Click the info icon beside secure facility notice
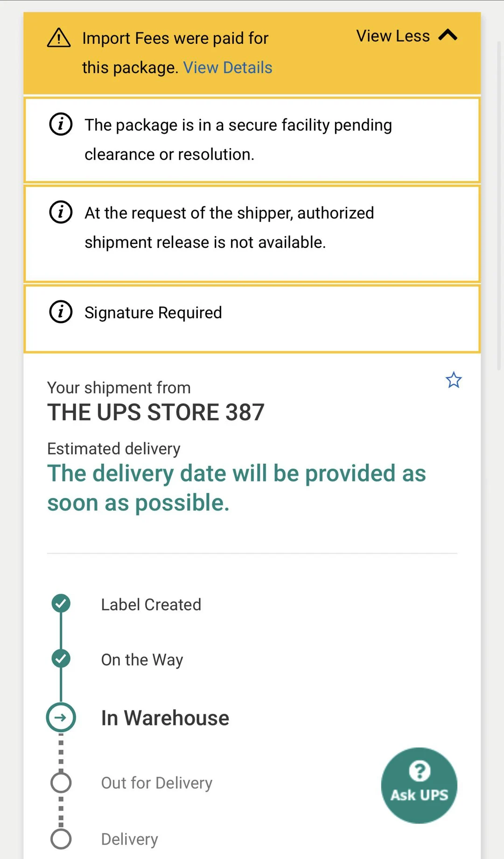This screenshot has width=504, height=859. click(61, 124)
